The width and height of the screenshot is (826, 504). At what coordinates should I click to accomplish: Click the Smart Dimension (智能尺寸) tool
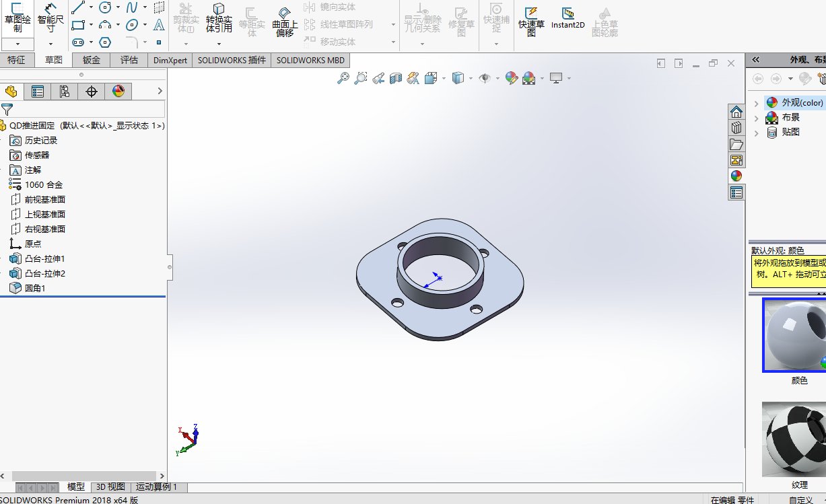(x=51, y=17)
